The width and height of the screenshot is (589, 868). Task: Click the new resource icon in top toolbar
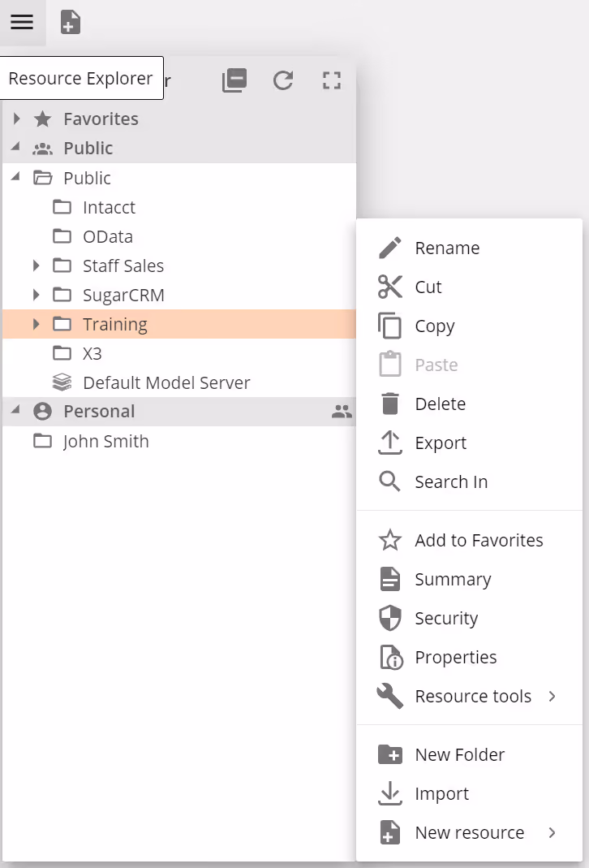tap(71, 23)
